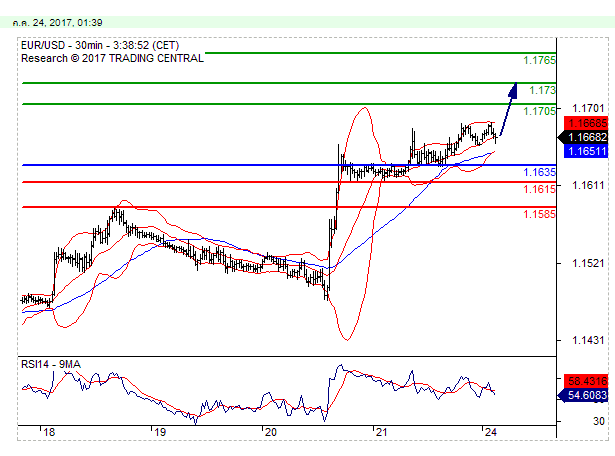Click the red support label 1.1585

click(539, 214)
